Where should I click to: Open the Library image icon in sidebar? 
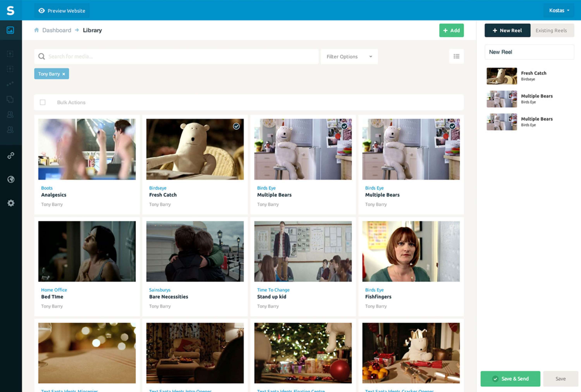click(10, 30)
